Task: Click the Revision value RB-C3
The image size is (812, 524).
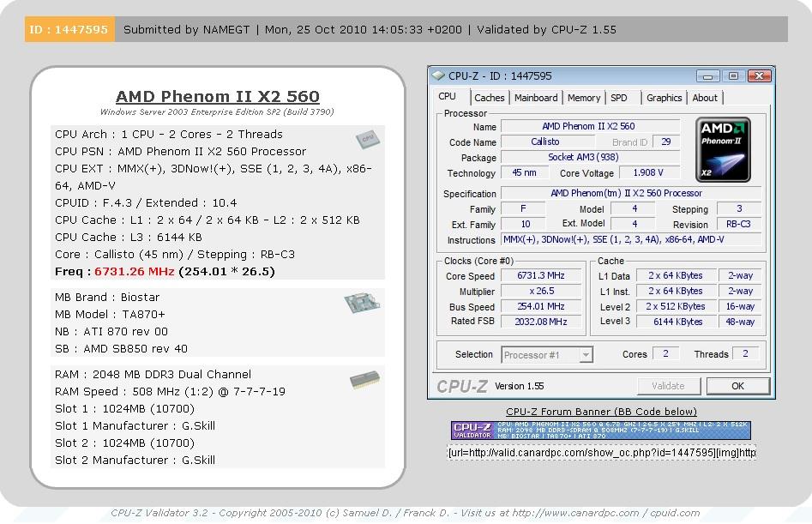Action: (x=738, y=224)
